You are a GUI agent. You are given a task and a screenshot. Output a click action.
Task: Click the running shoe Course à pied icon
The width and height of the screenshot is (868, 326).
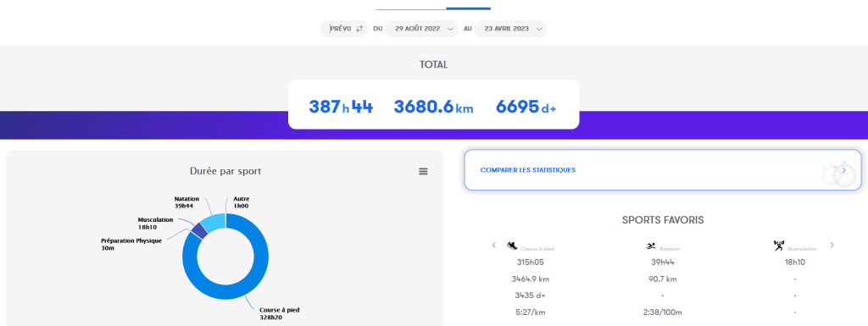[513, 246]
